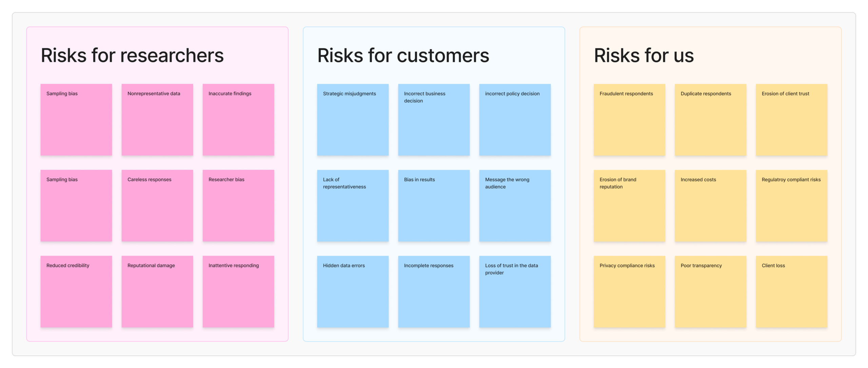This screenshot has height=368, width=868.
Task: Click the 'Inaccurate findings' sticky note
Action: (x=238, y=119)
